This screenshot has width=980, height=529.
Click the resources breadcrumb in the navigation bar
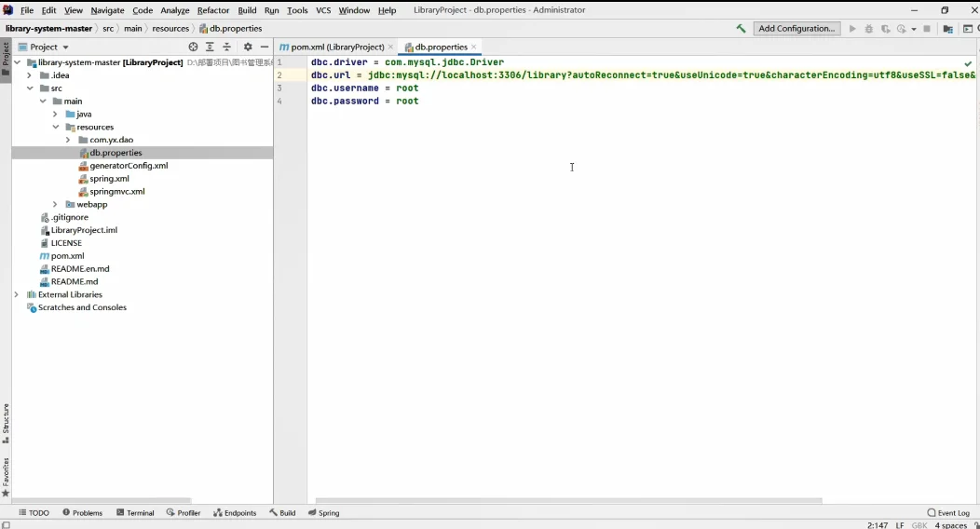(170, 29)
